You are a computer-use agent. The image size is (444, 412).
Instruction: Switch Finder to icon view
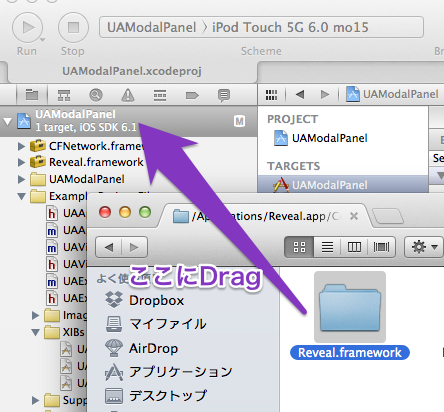(299, 247)
